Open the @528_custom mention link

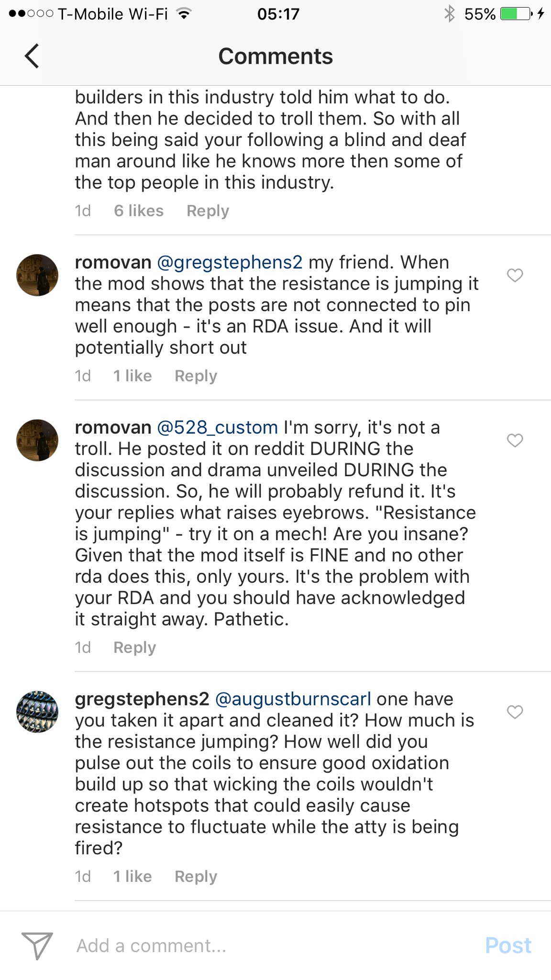point(218,427)
